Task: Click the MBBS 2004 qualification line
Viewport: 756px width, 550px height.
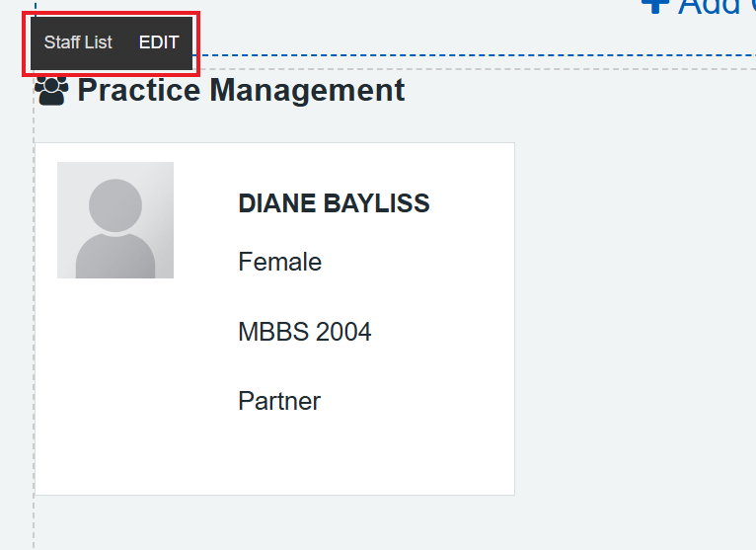Action: tap(304, 332)
